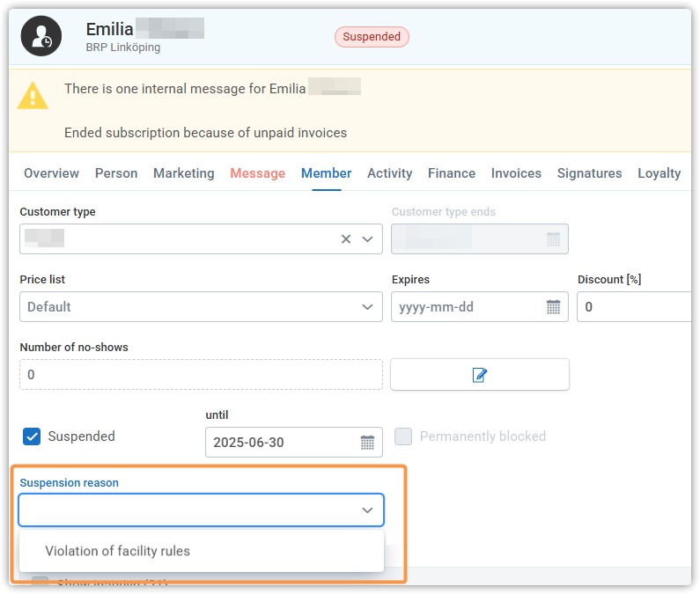The height and width of the screenshot is (594, 700).
Task: Switch to the Overview tab
Action: [x=51, y=173]
